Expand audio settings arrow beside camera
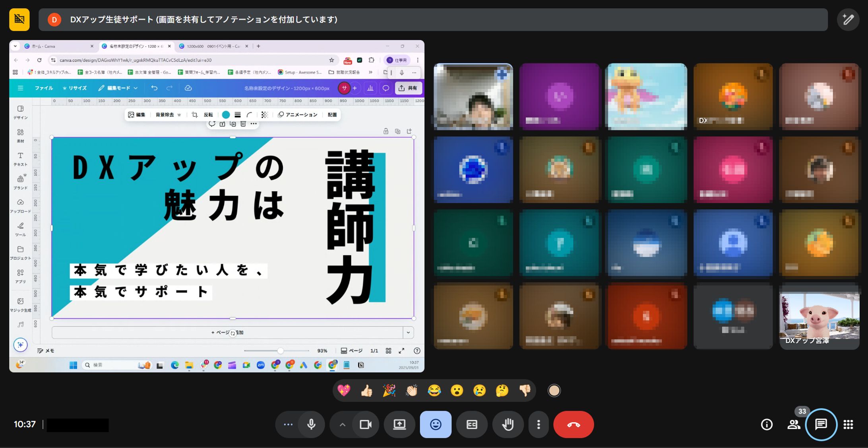The image size is (868, 448). tap(342, 425)
